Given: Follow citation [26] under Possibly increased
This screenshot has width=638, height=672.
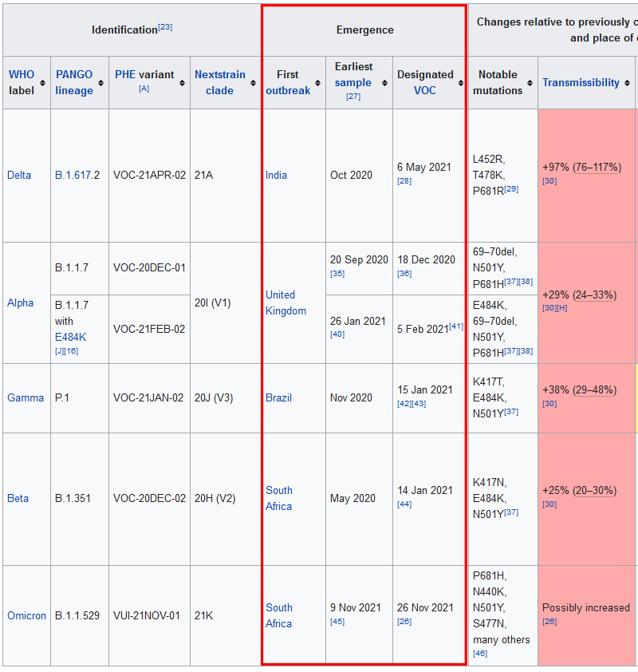Looking at the screenshot, I should click(x=549, y=622).
